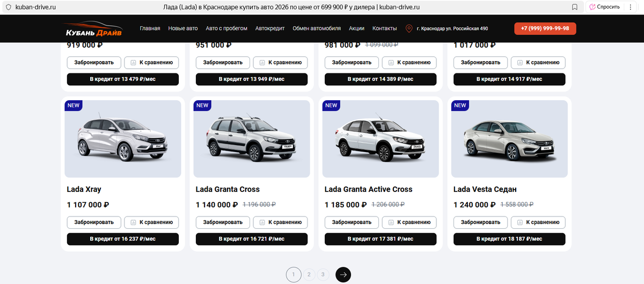Click price 1 240 000 ₽
The width and height of the screenshot is (644, 284).
coord(474,205)
